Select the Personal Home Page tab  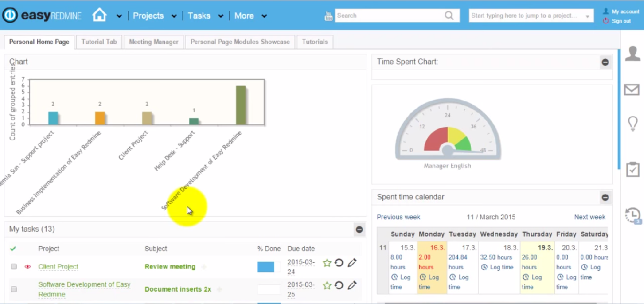point(39,41)
